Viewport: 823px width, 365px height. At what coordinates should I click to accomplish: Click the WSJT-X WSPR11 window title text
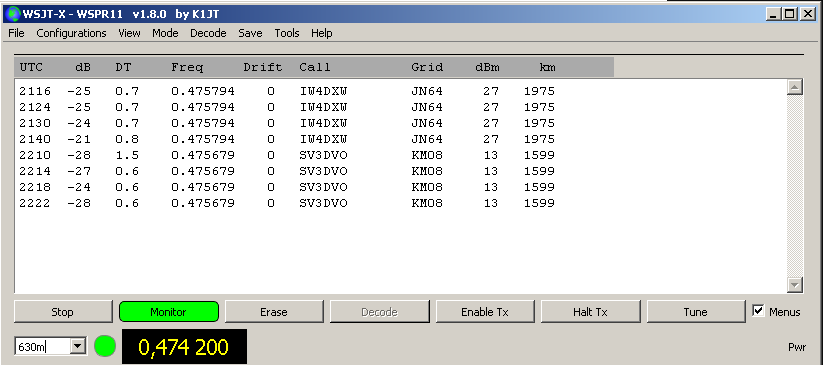(121, 14)
